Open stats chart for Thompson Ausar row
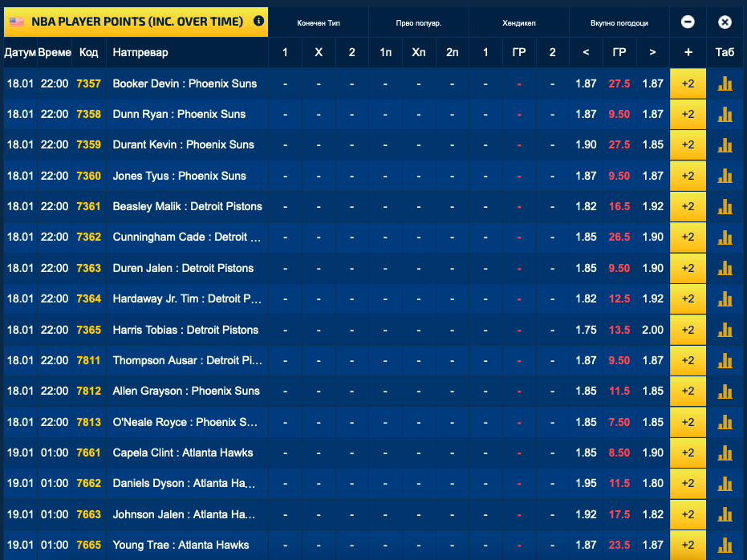The width and height of the screenshot is (747, 560). 725,360
